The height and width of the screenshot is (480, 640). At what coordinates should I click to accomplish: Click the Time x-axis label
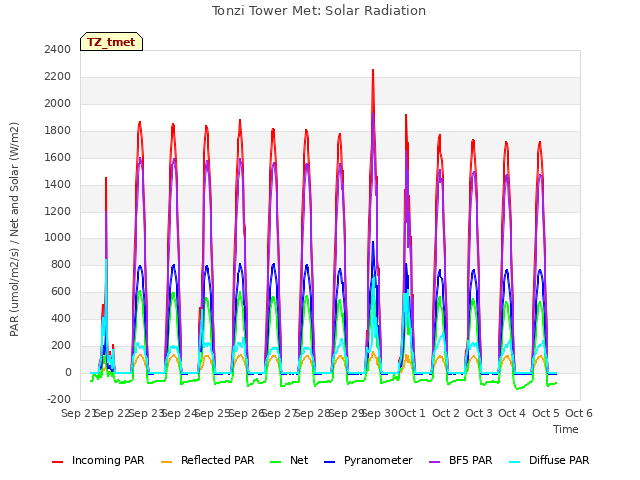(x=566, y=429)
